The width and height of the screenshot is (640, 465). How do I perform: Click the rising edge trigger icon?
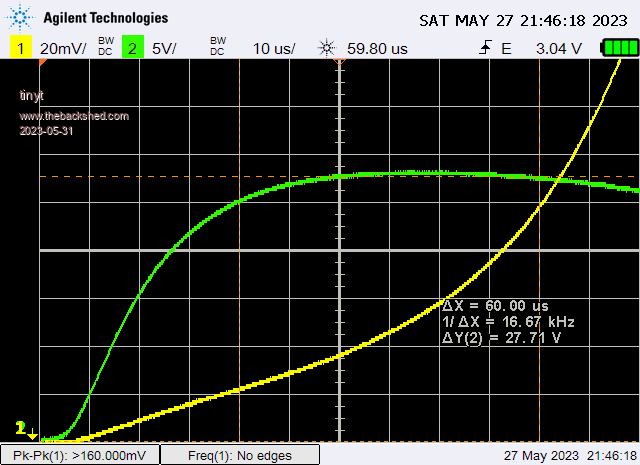click(487, 48)
